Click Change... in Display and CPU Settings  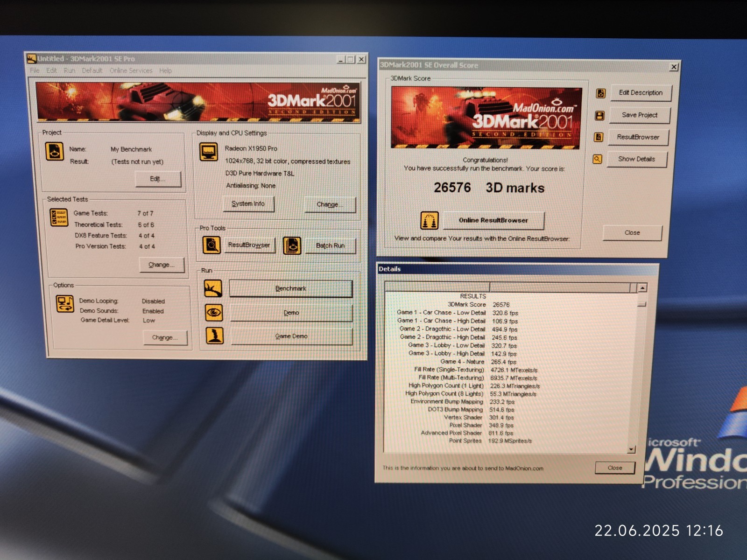coord(330,204)
